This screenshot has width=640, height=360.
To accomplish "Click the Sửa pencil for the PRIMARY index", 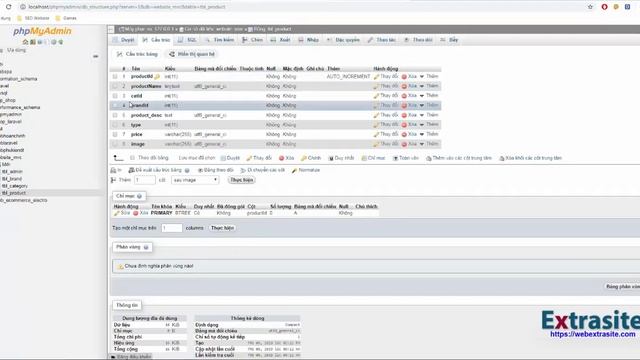I will [116, 213].
